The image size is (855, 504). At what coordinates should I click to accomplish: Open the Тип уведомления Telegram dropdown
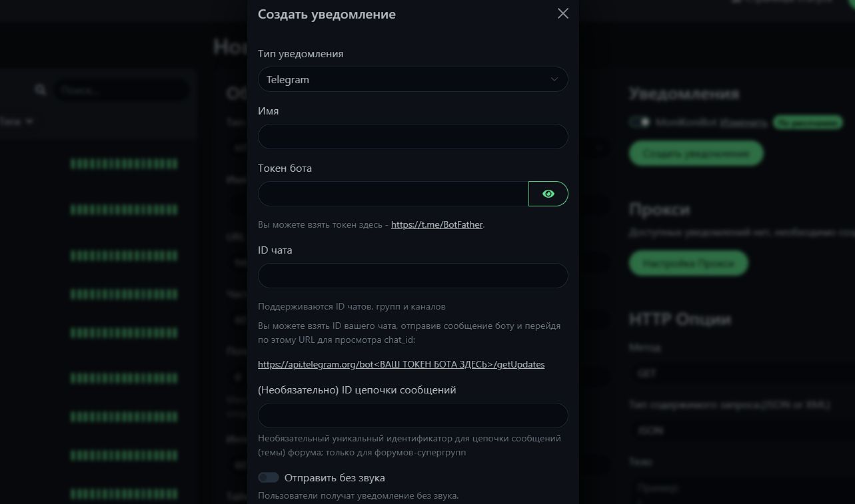pos(413,79)
